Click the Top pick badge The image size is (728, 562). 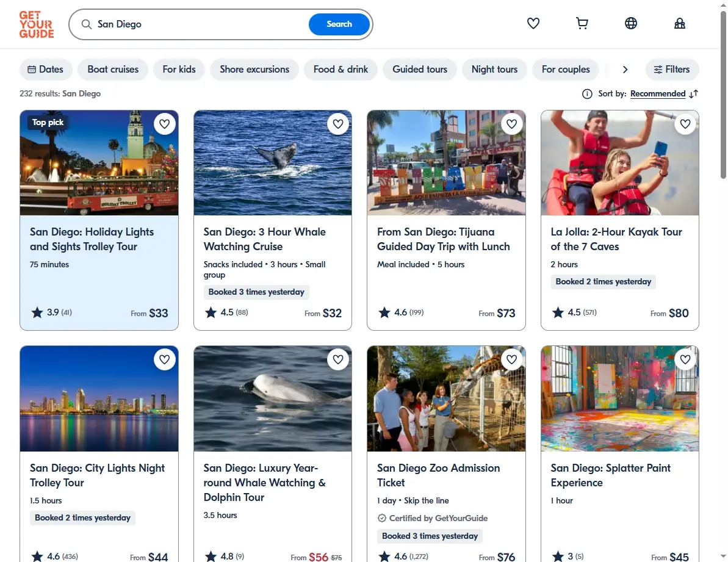tap(48, 123)
